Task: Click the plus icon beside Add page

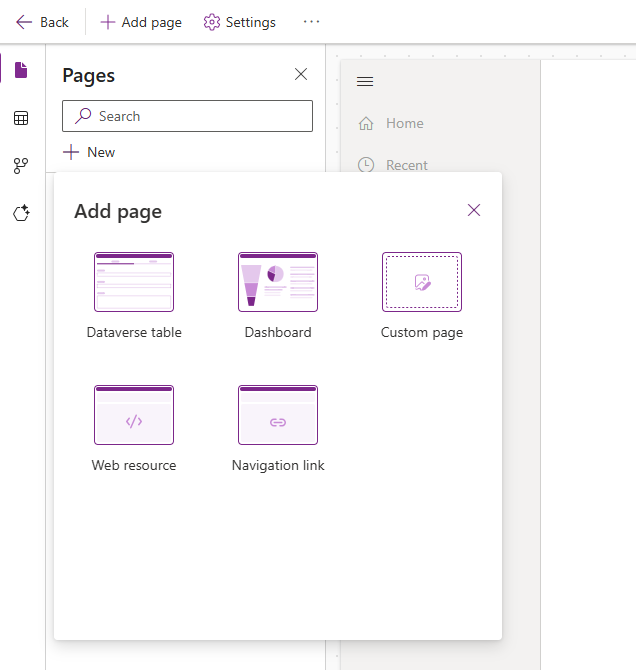Action: [108, 22]
